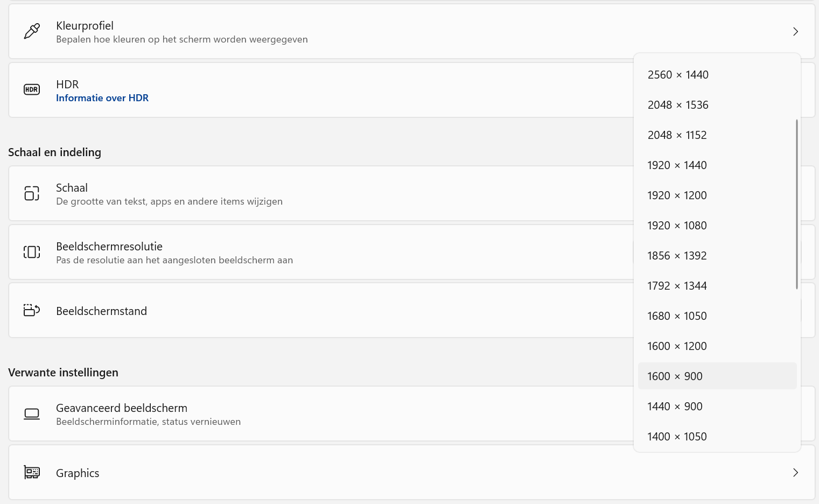Select 2048 × 1536 resolution

678,105
